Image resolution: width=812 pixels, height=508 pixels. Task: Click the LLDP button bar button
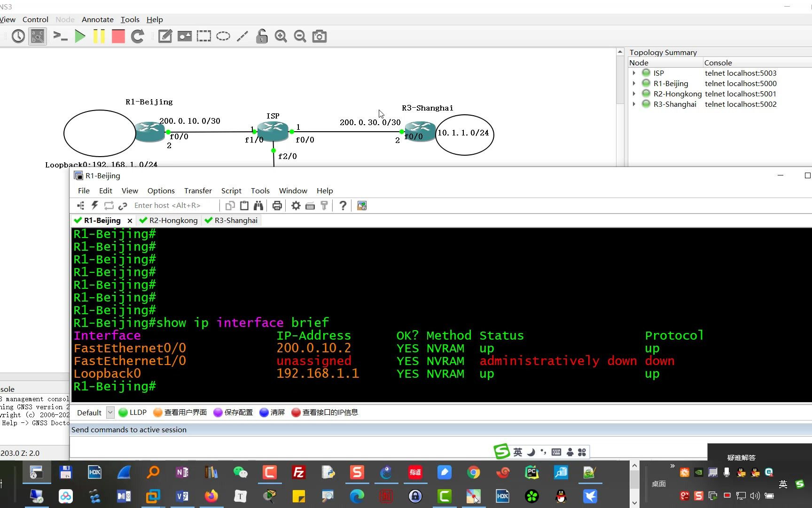pyautogui.click(x=133, y=413)
